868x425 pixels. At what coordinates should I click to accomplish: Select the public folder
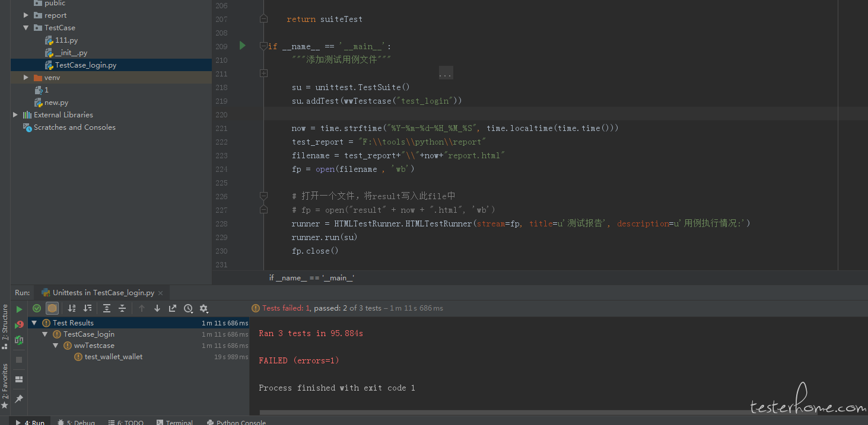coord(55,4)
